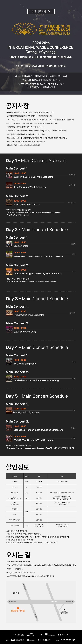Open 2024 WASBE Festival Wind Orchestra thumbnail
Screen dimensions: 82x644
click(x=9, y=175)
